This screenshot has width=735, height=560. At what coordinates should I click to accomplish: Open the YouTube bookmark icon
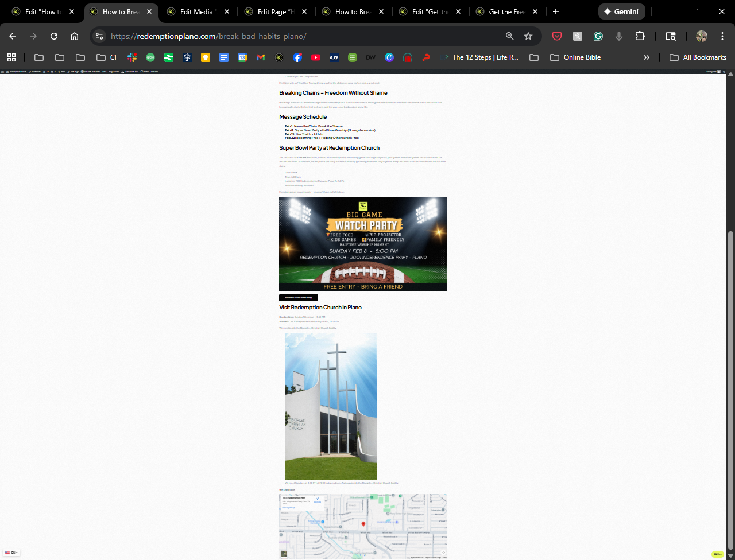point(315,57)
